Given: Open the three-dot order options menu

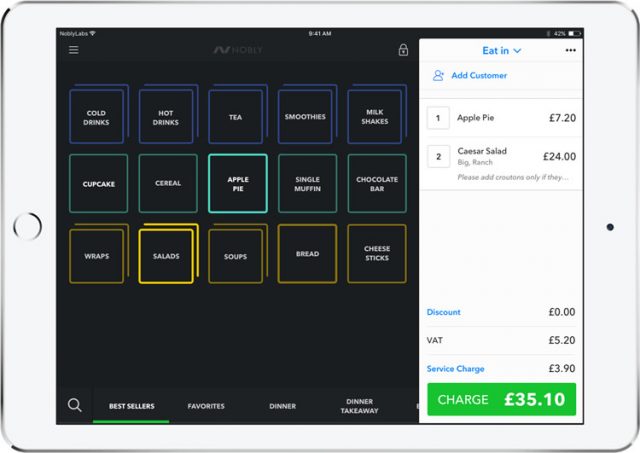Looking at the screenshot, I should [x=571, y=50].
